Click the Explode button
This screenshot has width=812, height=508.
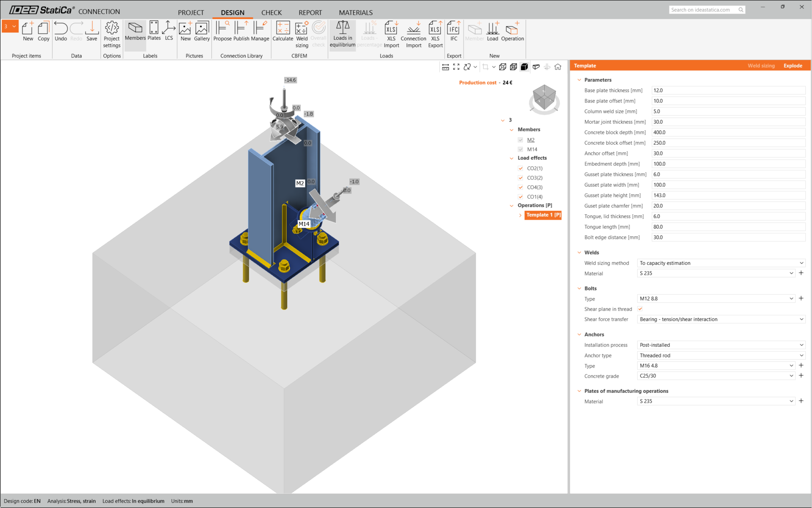point(793,66)
